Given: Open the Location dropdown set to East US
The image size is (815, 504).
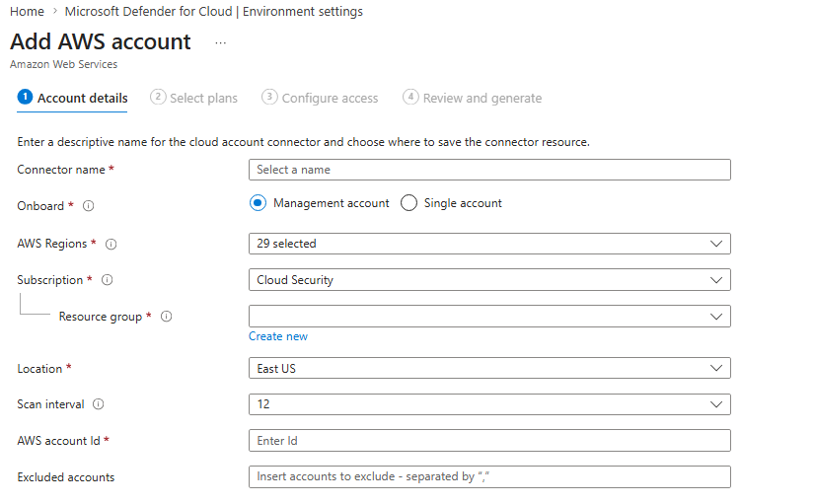Looking at the screenshot, I should click(489, 369).
